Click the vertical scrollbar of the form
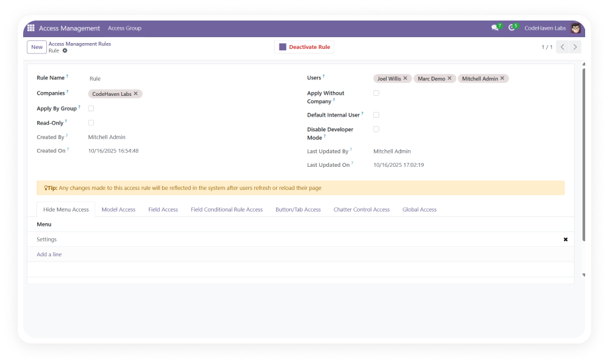 click(x=584, y=155)
